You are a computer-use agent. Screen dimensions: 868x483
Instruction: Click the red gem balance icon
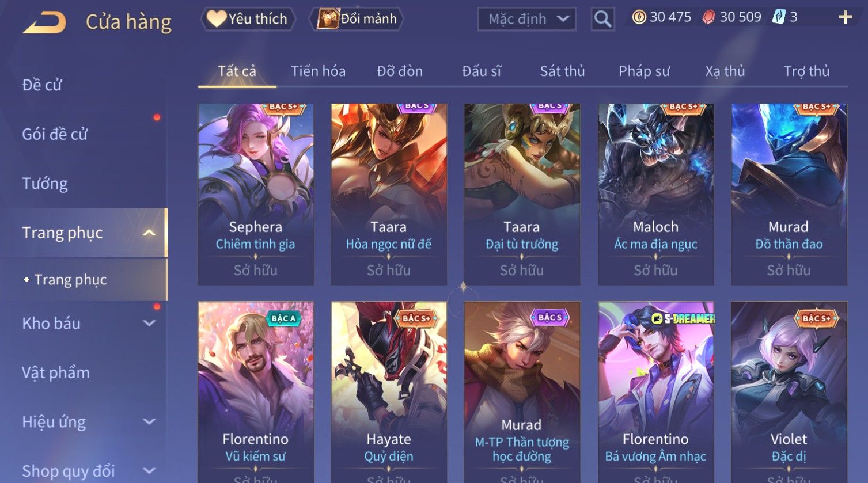point(708,17)
